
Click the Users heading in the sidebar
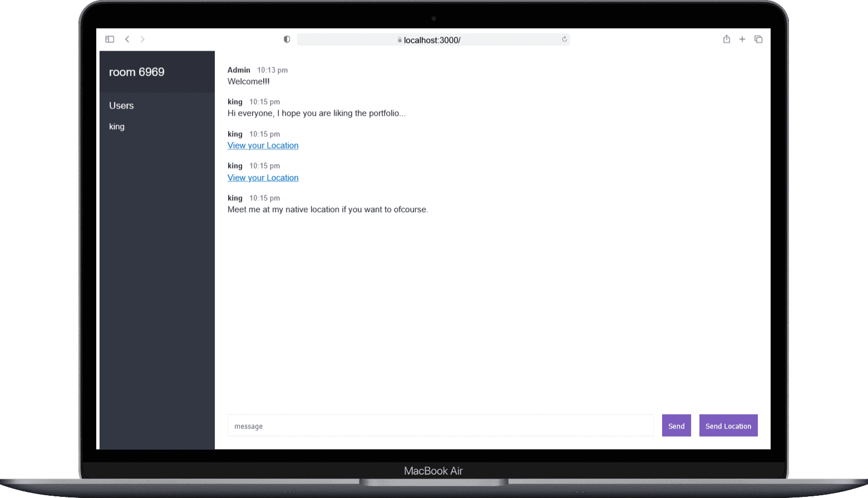click(121, 105)
